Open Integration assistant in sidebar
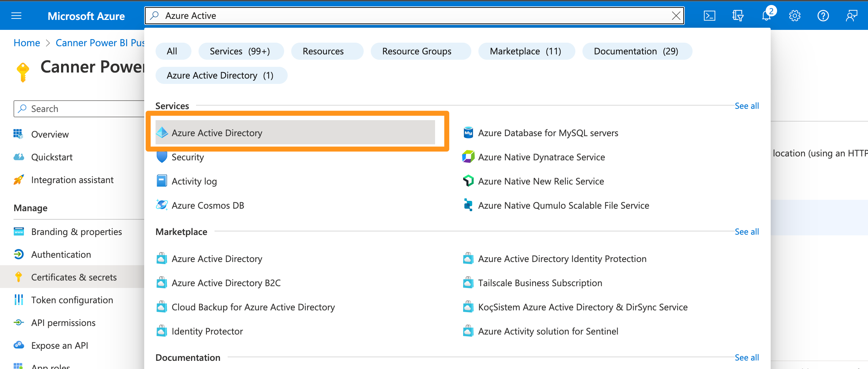 [x=72, y=180]
